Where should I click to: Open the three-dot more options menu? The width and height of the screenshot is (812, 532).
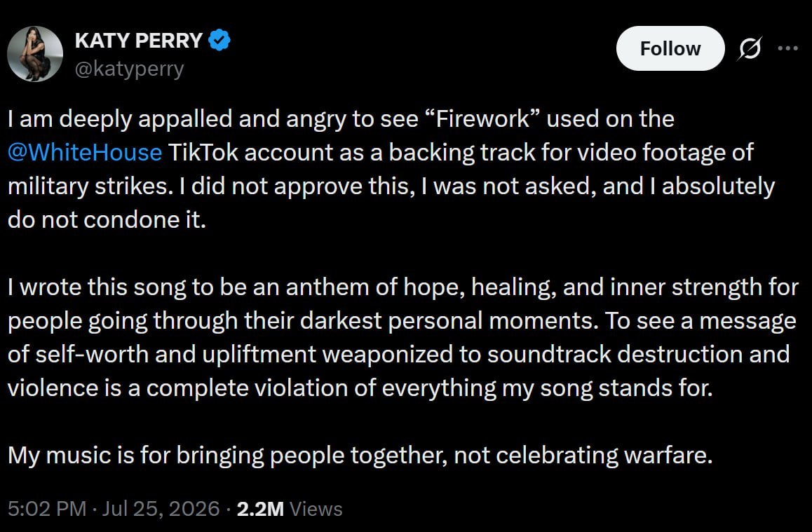tap(787, 48)
